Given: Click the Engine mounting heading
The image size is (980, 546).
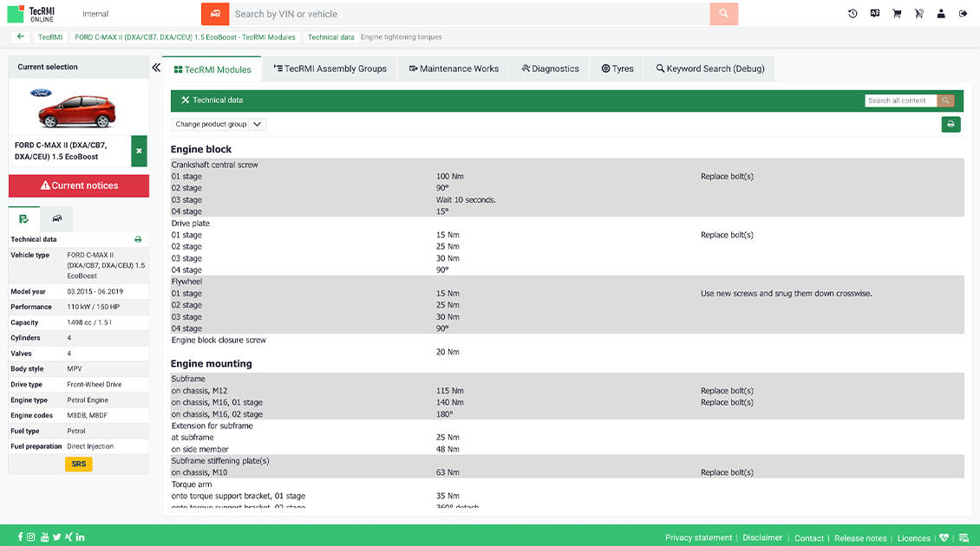Looking at the screenshot, I should 212,364.
